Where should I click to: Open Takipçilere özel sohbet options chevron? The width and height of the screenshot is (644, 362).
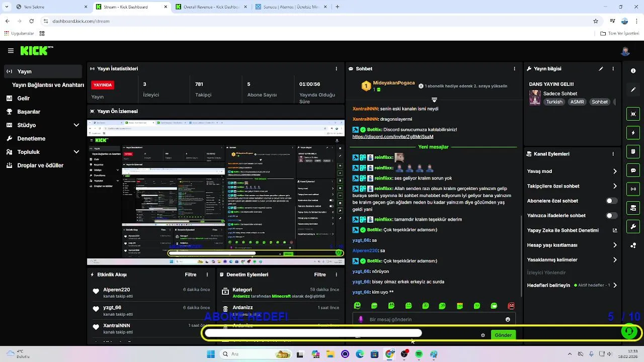(615, 186)
